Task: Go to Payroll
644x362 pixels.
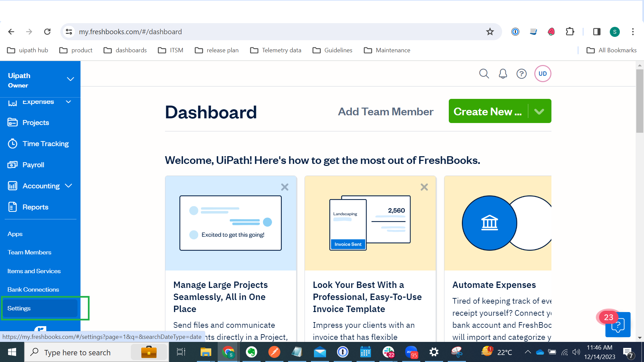Action: pos(33,165)
